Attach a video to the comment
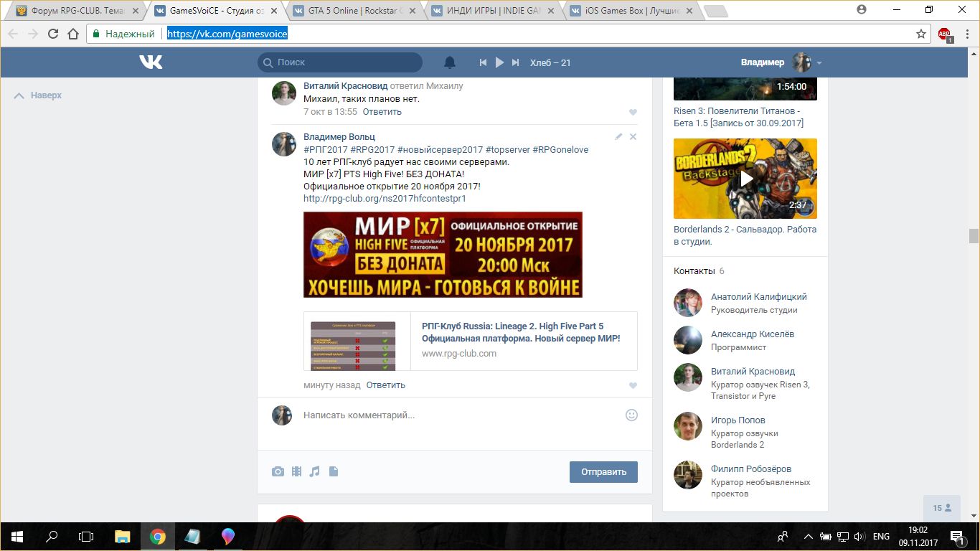Screen dimensions: 980x551 [296, 471]
